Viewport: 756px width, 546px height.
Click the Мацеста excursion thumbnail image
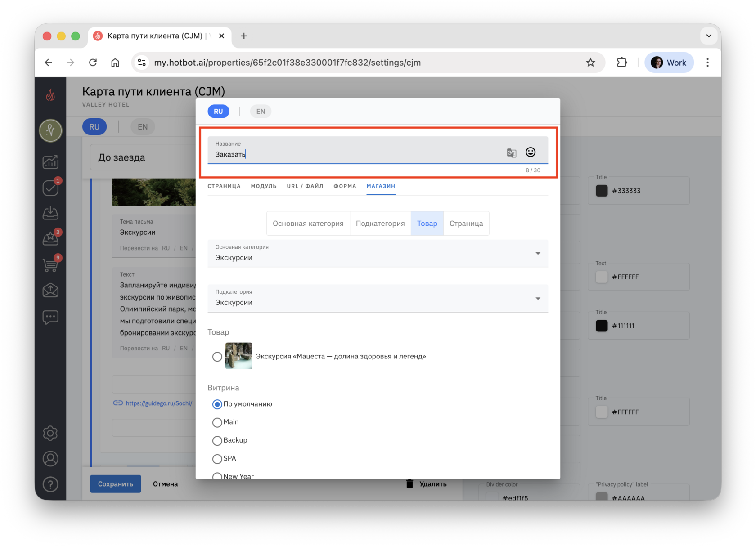tap(238, 356)
